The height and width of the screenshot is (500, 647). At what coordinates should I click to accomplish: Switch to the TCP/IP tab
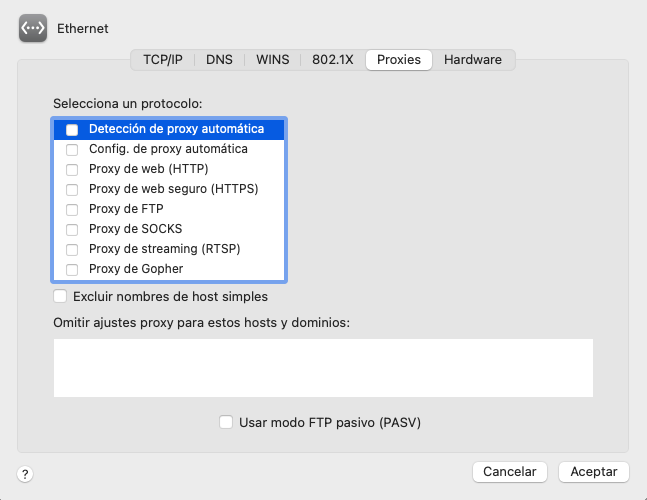click(x=162, y=60)
